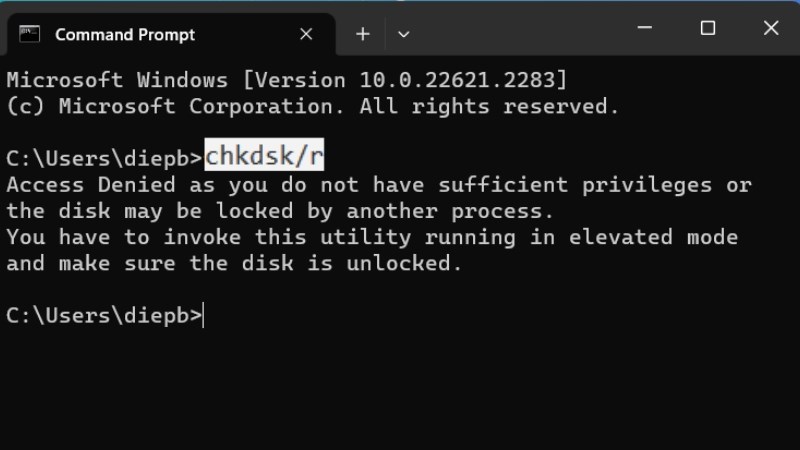Click the "invoke this utility" message line
The height and width of the screenshot is (450, 800).
372,237
